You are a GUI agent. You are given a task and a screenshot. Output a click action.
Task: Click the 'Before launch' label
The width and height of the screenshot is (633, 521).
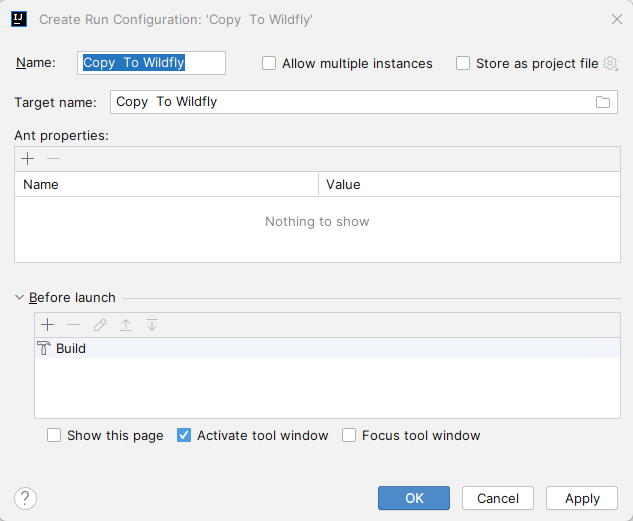(72, 297)
